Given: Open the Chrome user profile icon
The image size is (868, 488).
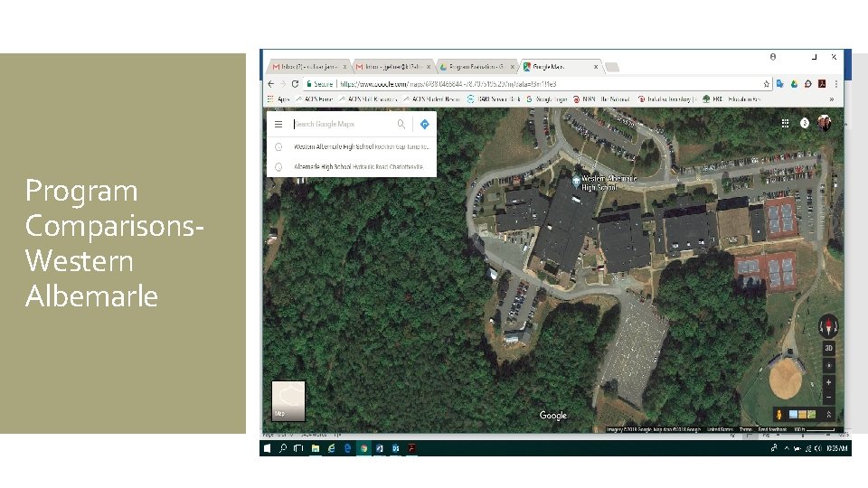Looking at the screenshot, I should 773,56.
